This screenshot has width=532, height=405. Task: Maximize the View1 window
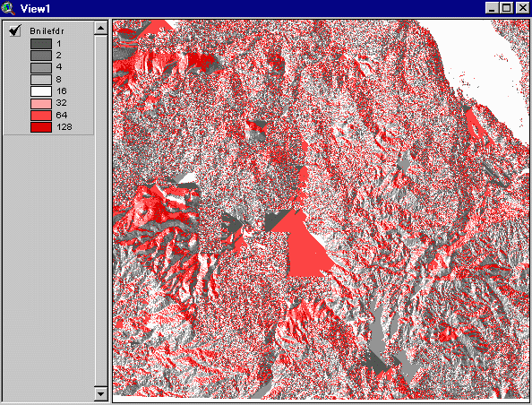(506, 8)
